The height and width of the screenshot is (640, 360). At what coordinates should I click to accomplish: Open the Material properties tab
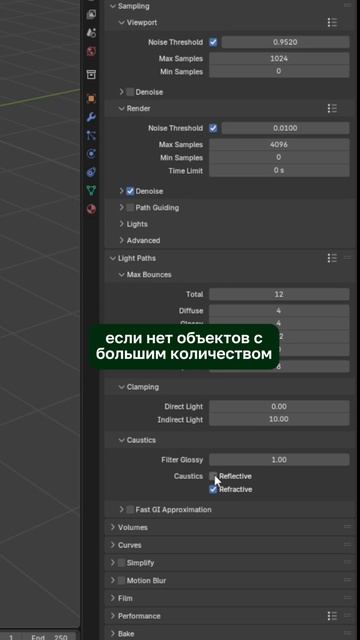coord(91,209)
